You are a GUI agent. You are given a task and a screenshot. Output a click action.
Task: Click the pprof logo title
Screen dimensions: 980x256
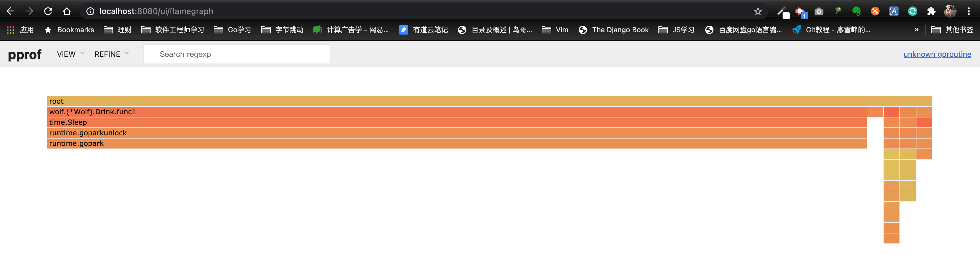tap(25, 54)
